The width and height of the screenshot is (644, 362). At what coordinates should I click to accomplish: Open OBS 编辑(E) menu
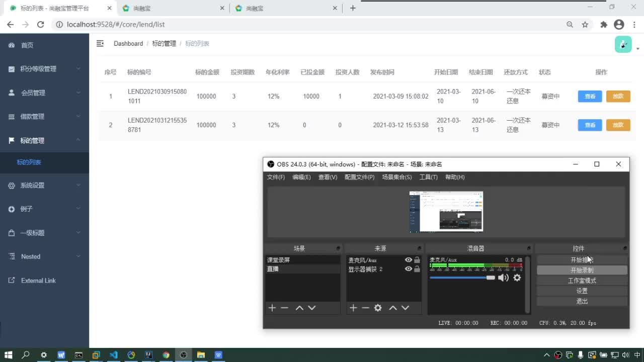(x=301, y=177)
